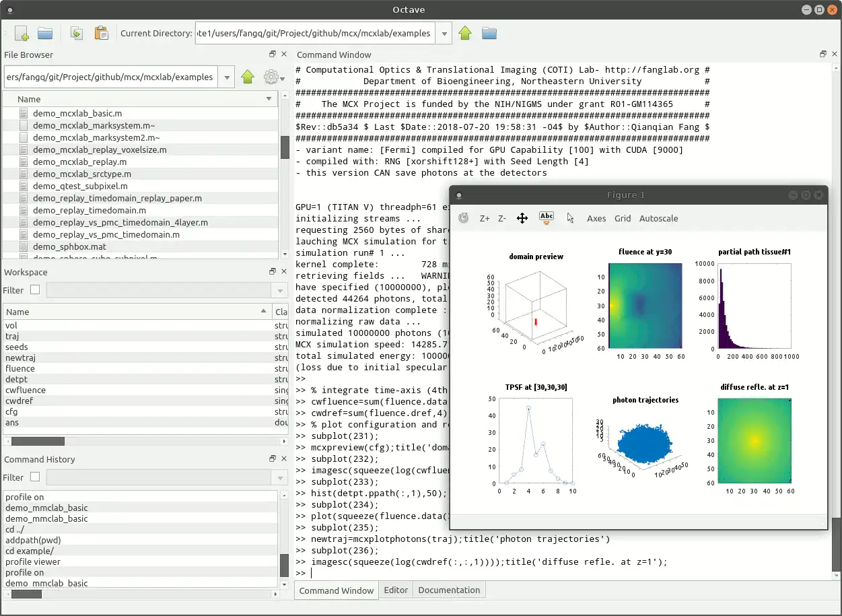Image resolution: width=842 pixels, height=616 pixels.
Task: Browse directories using toolbar folder icon at right
Action: point(489,33)
